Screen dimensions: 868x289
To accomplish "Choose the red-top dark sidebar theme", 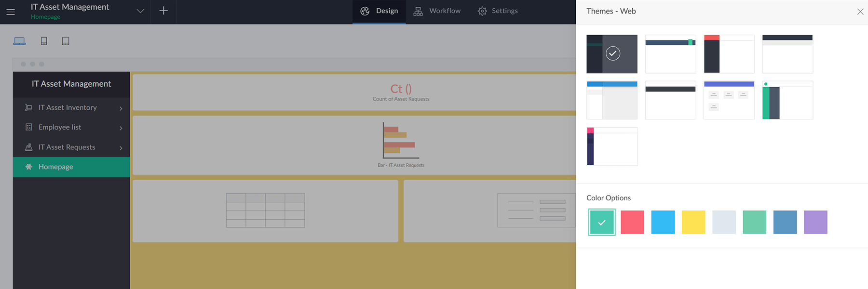I will [729, 54].
